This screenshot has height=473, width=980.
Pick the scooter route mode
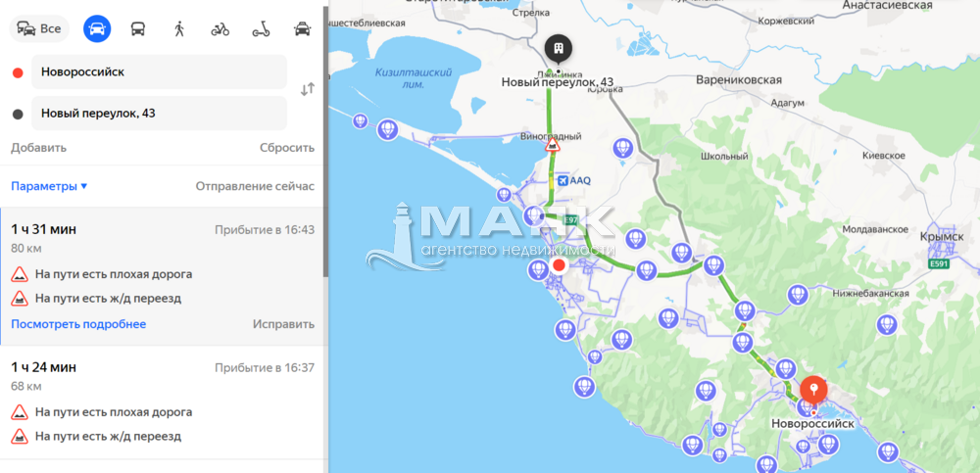261,28
